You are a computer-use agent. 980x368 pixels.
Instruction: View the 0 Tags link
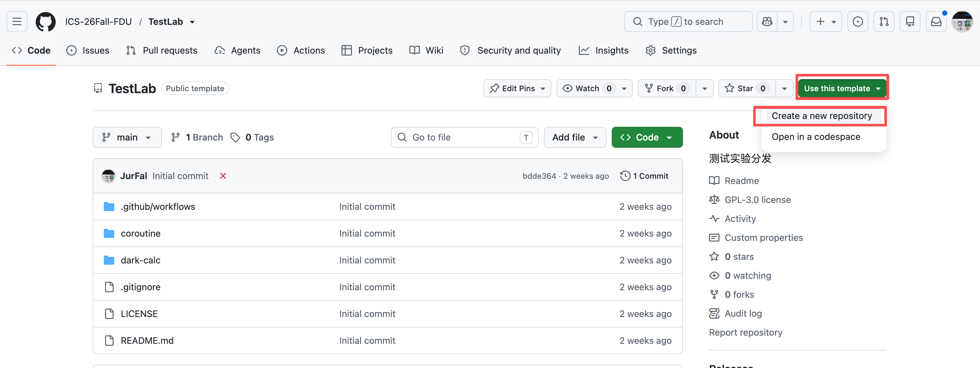tap(252, 137)
